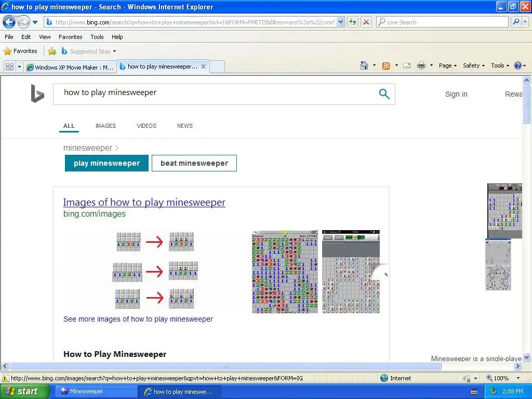Click the Live Search magnifier button
Image resolution: width=532 pixels, height=399 pixels.
[516, 22]
